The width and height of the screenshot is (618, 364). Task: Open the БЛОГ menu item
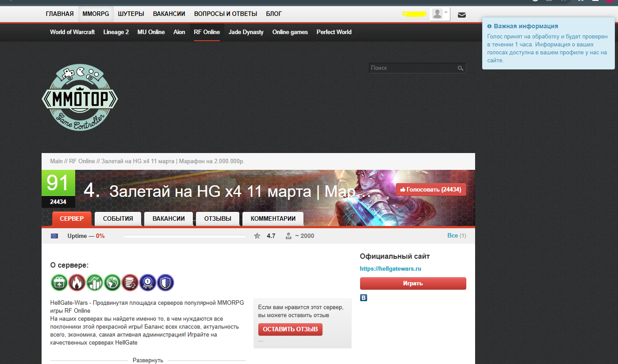click(274, 14)
